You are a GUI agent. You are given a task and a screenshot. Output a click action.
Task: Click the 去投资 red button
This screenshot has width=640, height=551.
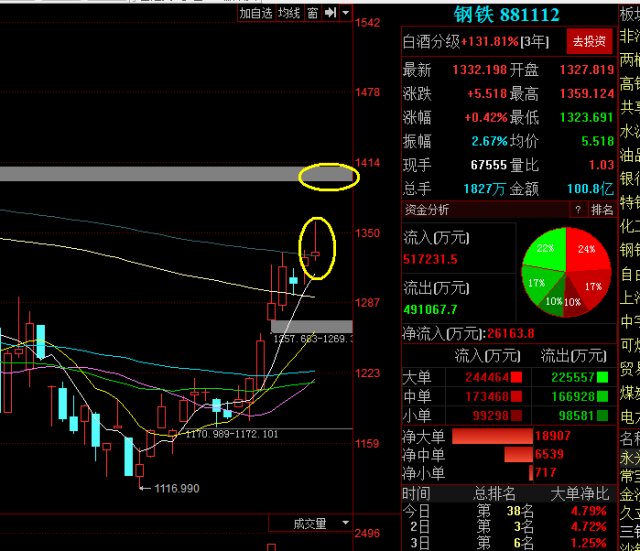[x=589, y=41]
